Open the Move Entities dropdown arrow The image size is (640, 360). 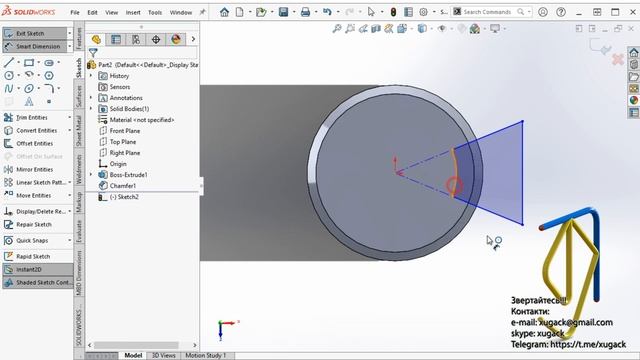coord(70,196)
